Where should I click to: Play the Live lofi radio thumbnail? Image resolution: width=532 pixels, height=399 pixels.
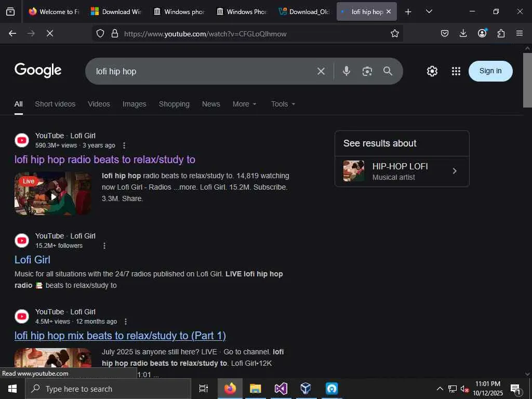pyautogui.click(x=52, y=194)
